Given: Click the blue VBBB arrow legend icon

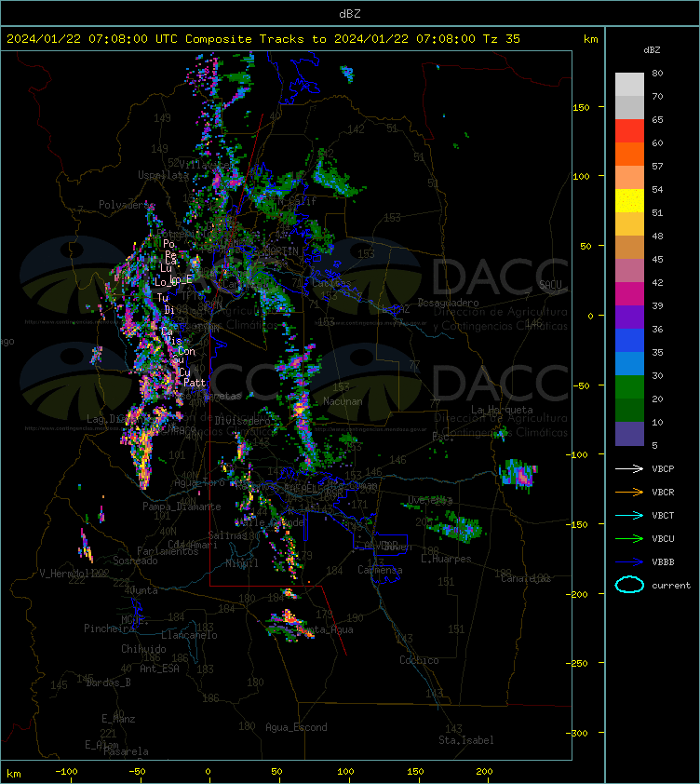Looking at the screenshot, I should [x=629, y=562].
